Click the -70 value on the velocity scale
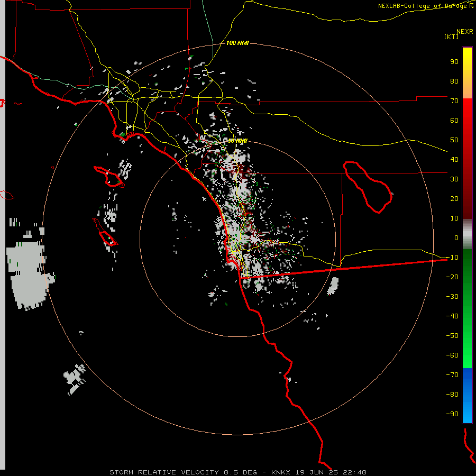 [x=452, y=375]
